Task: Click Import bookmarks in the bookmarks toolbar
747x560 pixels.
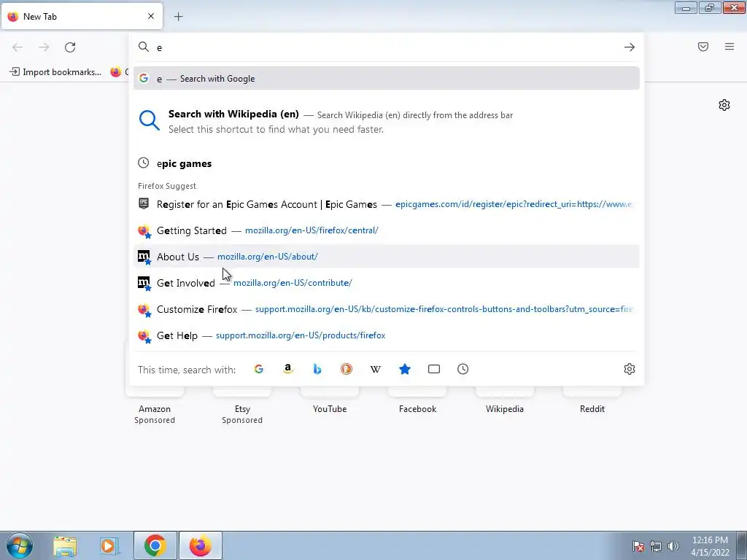Action: [55, 72]
